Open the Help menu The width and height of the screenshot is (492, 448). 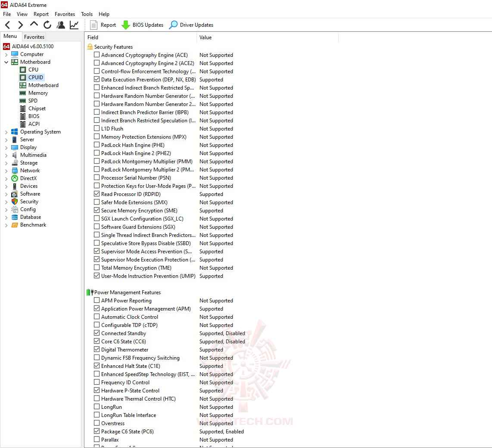(x=104, y=14)
